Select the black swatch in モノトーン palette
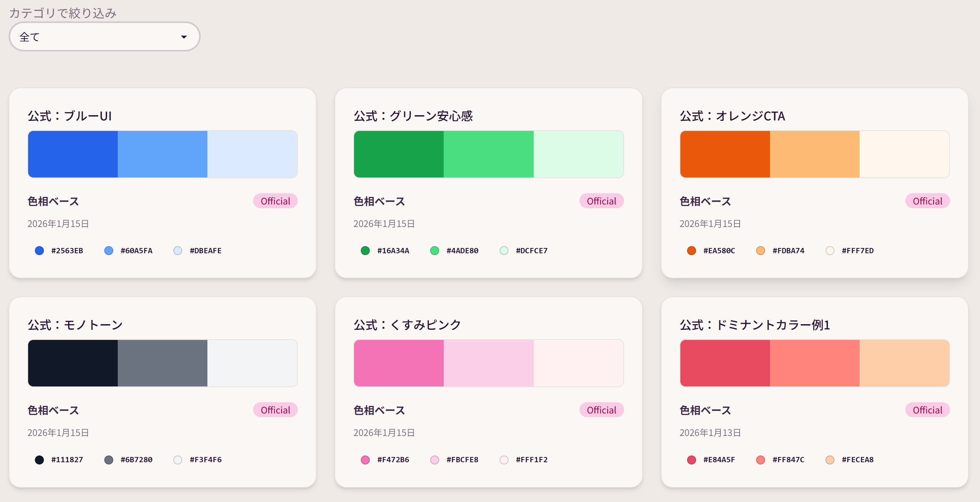Viewport: 980px width, 502px height. pyautogui.click(x=72, y=363)
